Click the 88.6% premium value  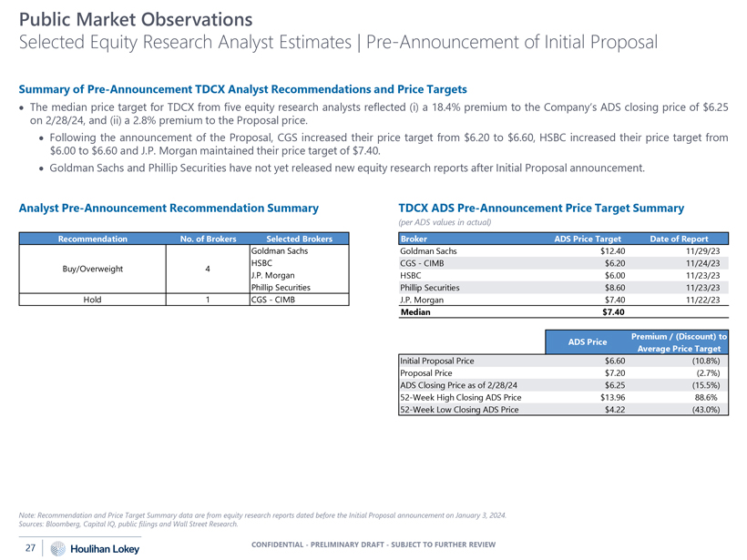[x=706, y=398]
